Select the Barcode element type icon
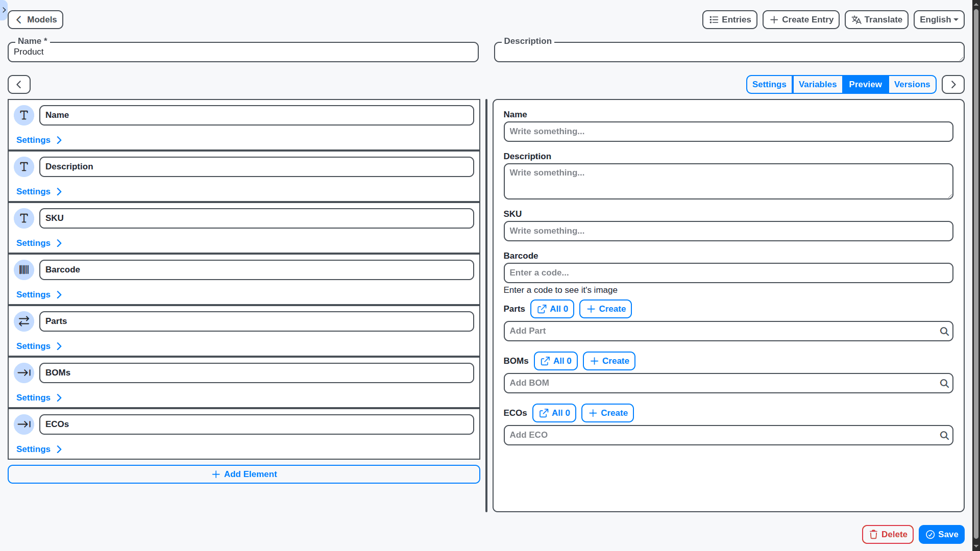Viewport: 980px width, 551px height. (23, 270)
